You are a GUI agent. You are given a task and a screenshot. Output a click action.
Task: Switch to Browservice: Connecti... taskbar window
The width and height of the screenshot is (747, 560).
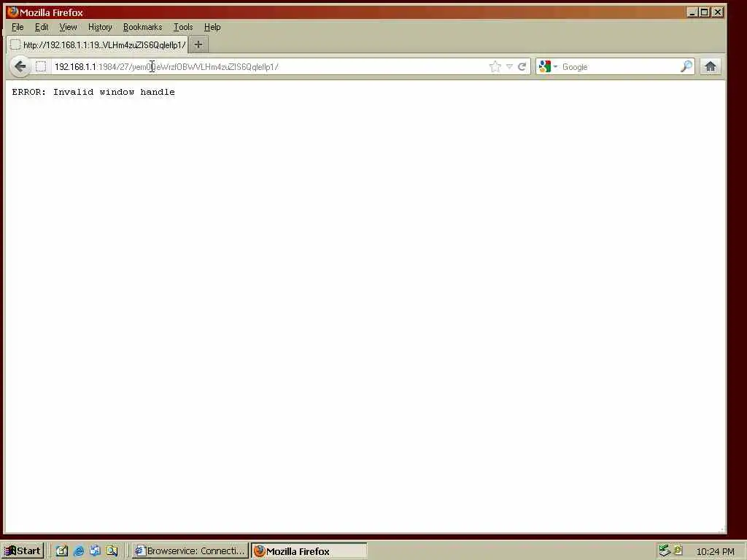(x=190, y=551)
